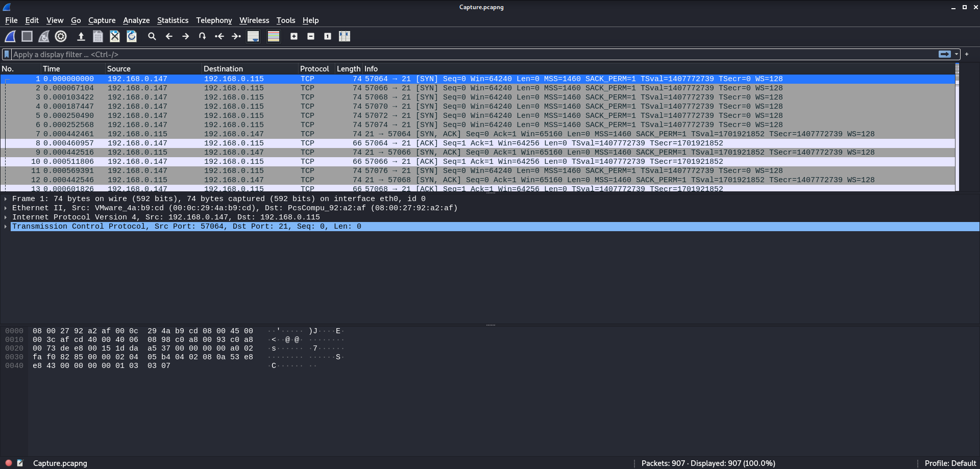This screenshot has height=469, width=980.
Task: Expand Transmission Control Protocol details
Action: point(6,227)
